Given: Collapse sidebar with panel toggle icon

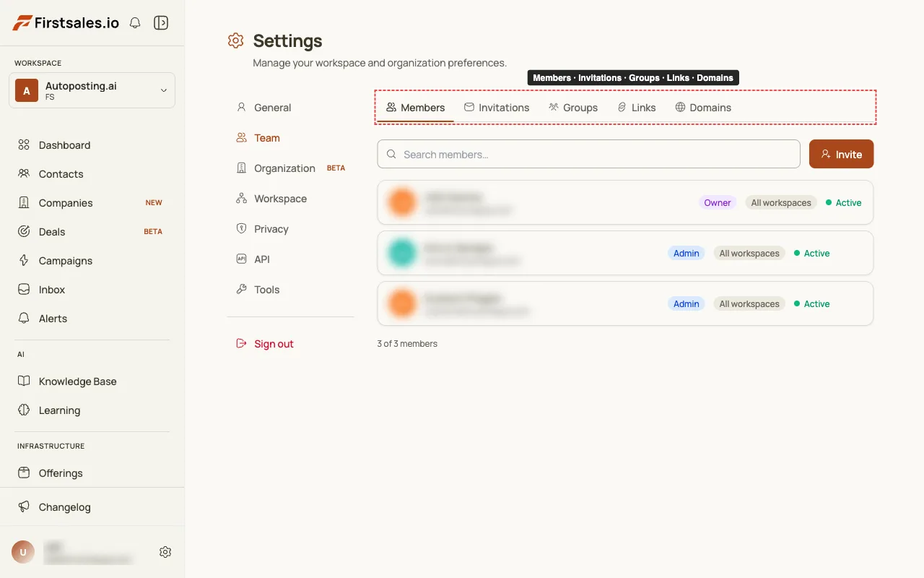Looking at the screenshot, I should point(161,23).
